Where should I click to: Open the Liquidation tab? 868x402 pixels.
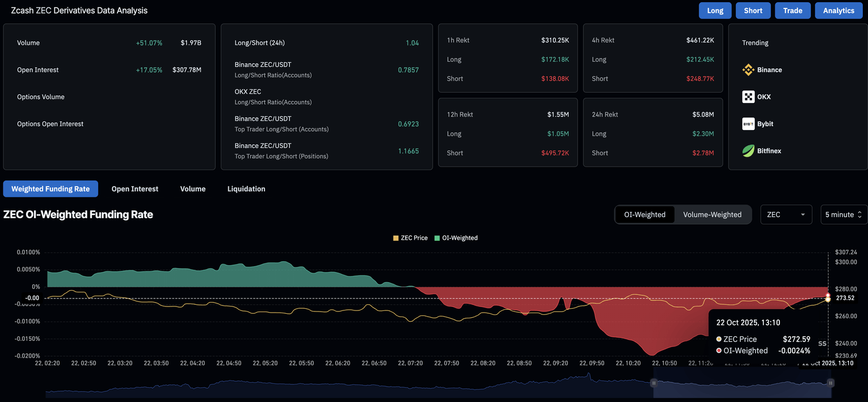[x=246, y=189]
